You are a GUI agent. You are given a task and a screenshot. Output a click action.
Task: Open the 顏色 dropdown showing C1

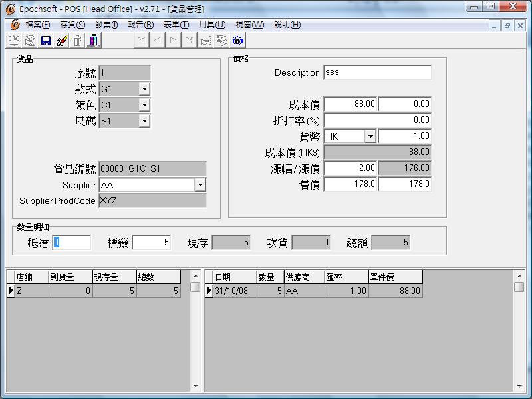tap(144, 105)
